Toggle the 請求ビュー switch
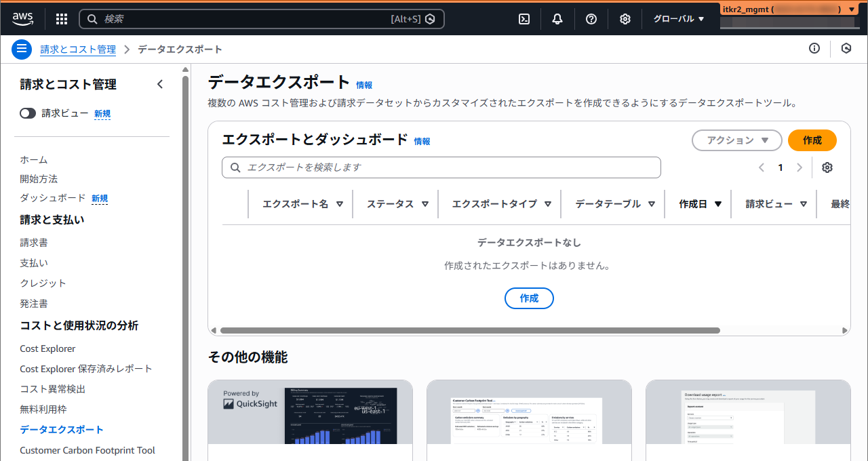The width and height of the screenshot is (868, 461). click(28, 113)
